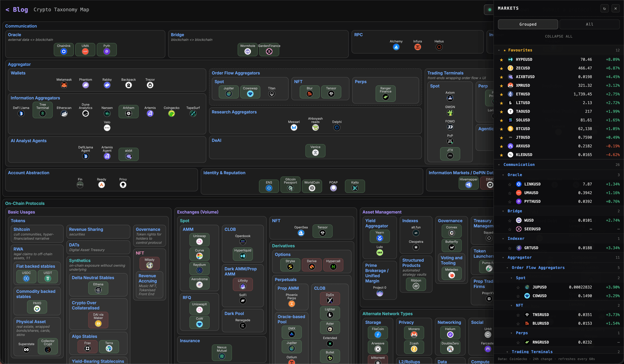Open the Hyperliquid CLOB tile
The image size is (624, 364).
(243, 254)
